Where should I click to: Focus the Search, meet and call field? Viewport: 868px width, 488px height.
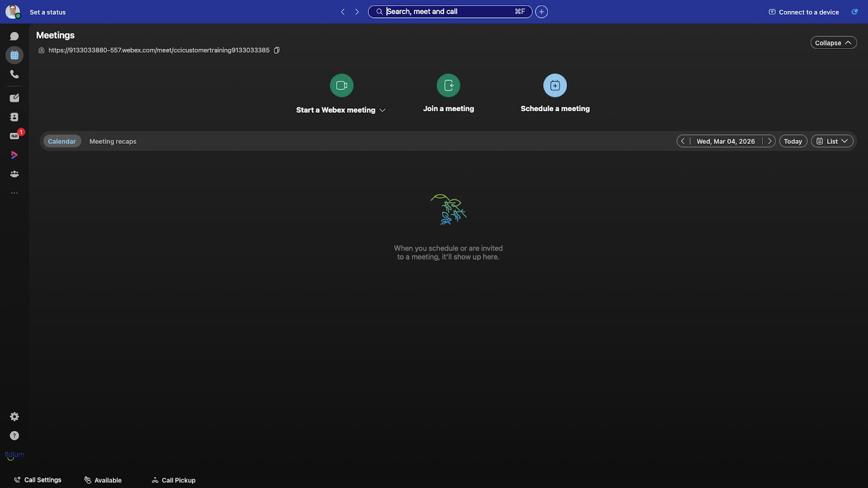(450, 12)
